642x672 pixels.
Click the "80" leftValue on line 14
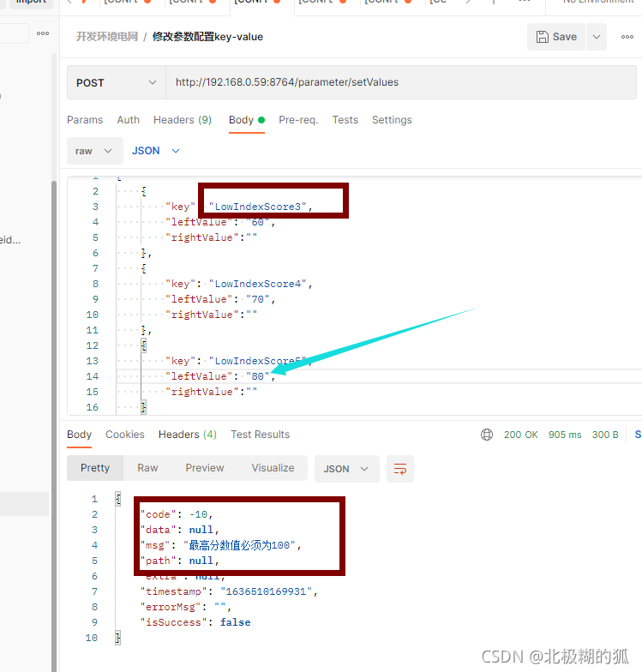point(257,376)
